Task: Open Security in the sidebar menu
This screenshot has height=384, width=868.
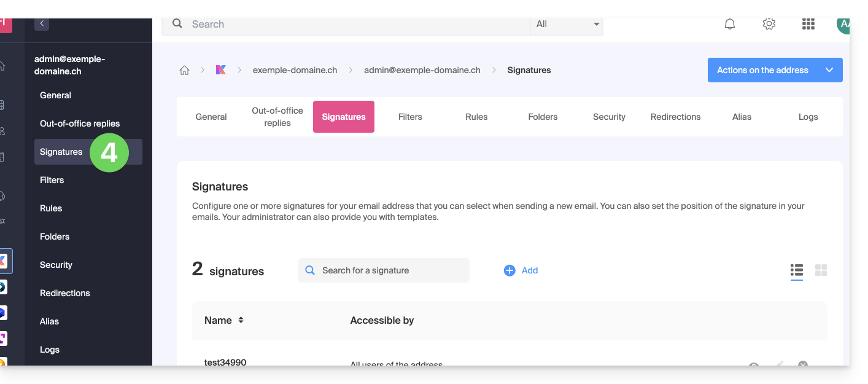Action: (56, 265)
